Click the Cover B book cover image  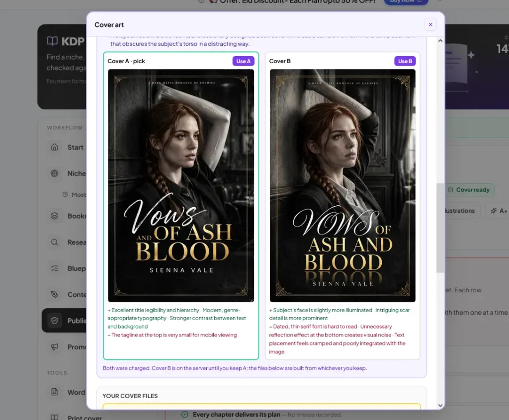[x=342, y=186]
